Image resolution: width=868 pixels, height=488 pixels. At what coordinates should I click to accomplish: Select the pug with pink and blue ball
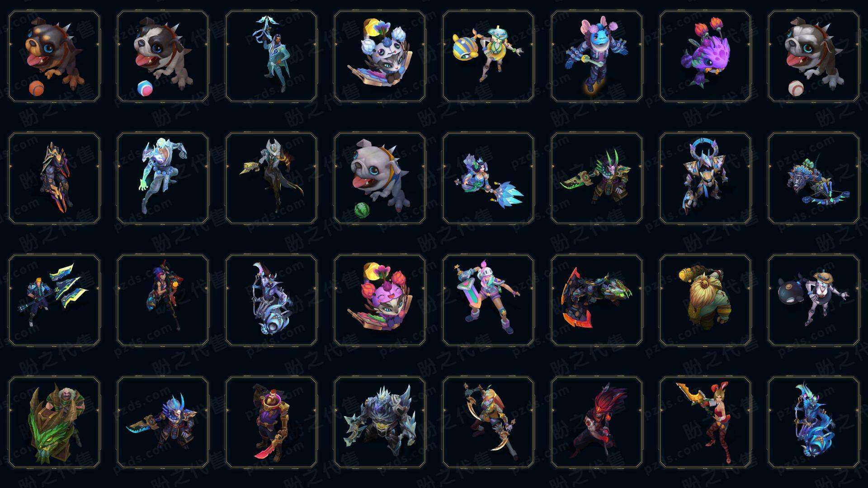click(x=163, y=56)
